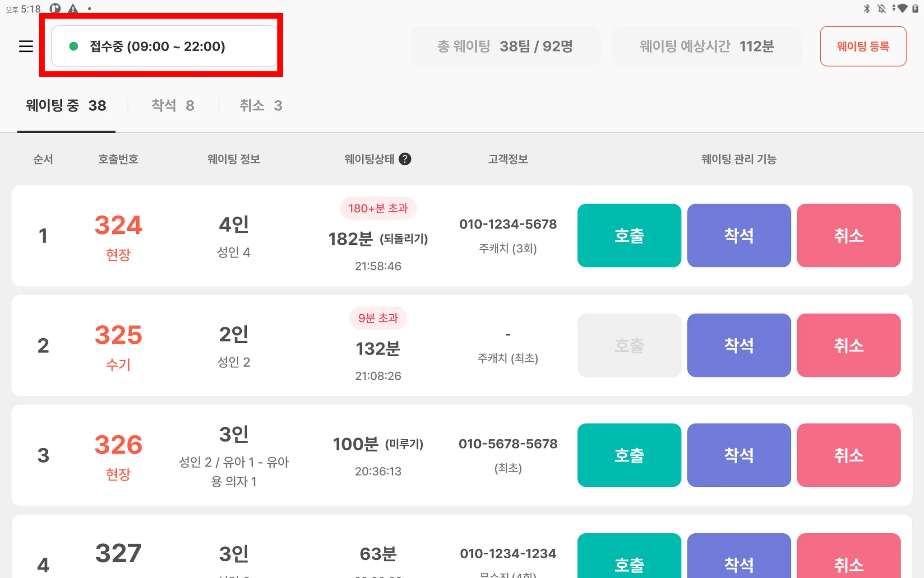Seat waiting number 325 with 착석
This screenshot has height=578, width=924.
pos(739,345)
